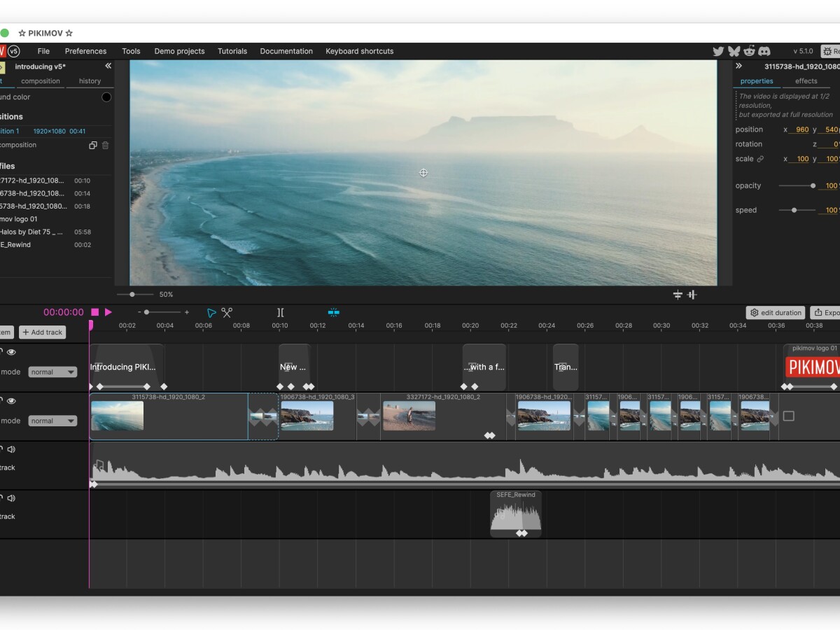Toggle the cyan timeline snapping icon
Screen dimensions: 840x630
click(334, 312)
